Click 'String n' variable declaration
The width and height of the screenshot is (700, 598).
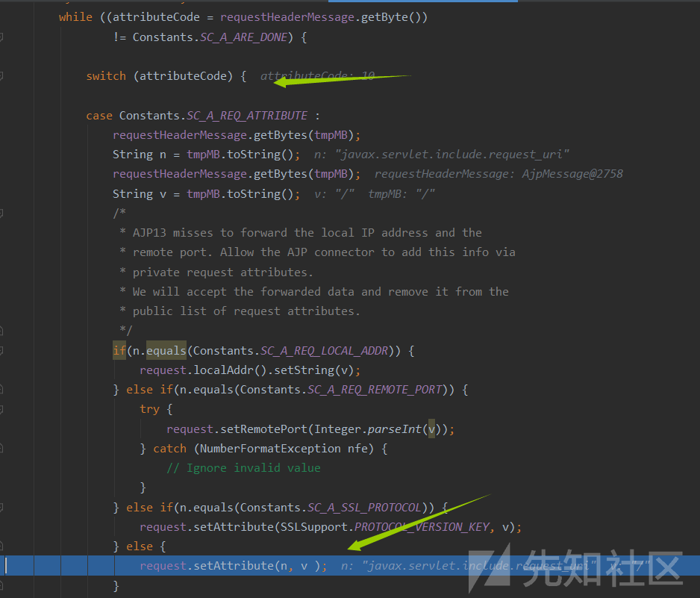click(140, 155)
